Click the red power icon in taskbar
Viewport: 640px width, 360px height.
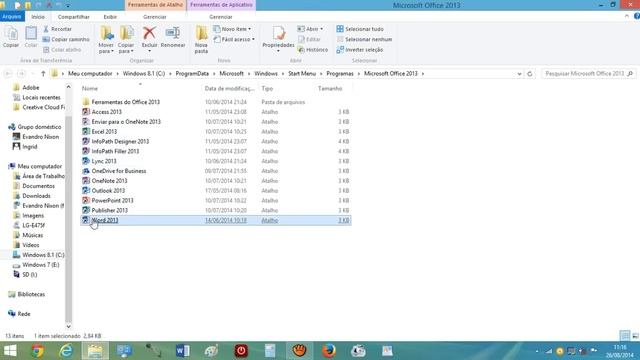tap(241, 351)
